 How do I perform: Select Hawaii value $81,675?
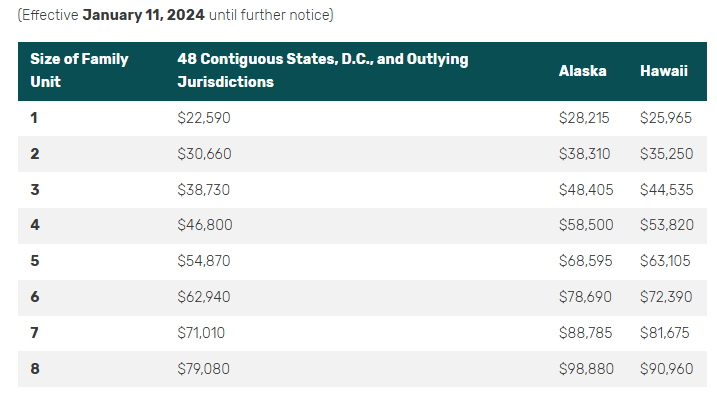pos(667,333)
